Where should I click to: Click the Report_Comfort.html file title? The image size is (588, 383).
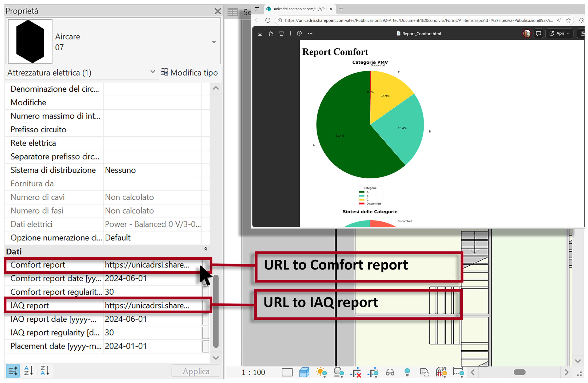pos(422,34)
